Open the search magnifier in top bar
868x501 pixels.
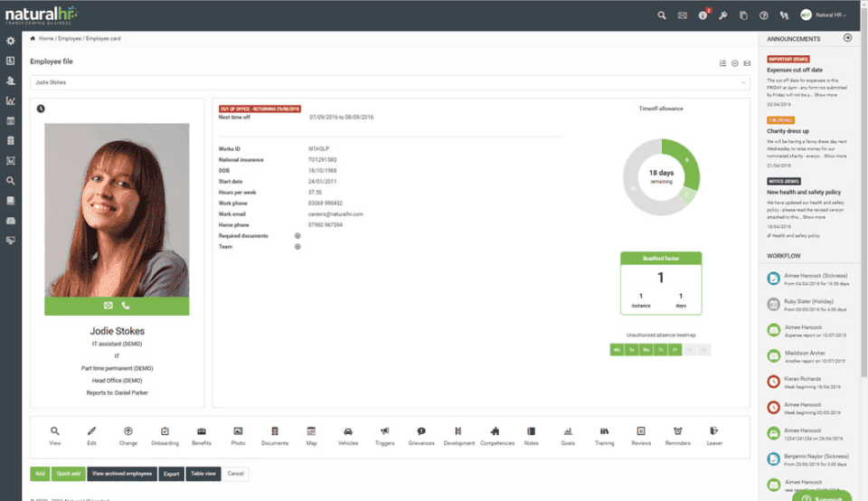tap(662, 15)
